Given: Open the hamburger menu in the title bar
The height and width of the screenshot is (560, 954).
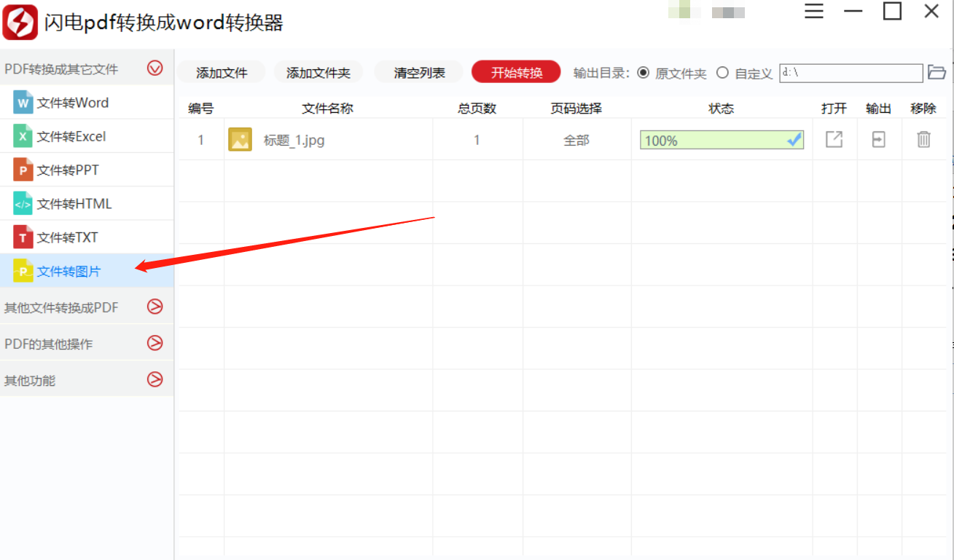Looking at the screenshot, I should point(814,11).
